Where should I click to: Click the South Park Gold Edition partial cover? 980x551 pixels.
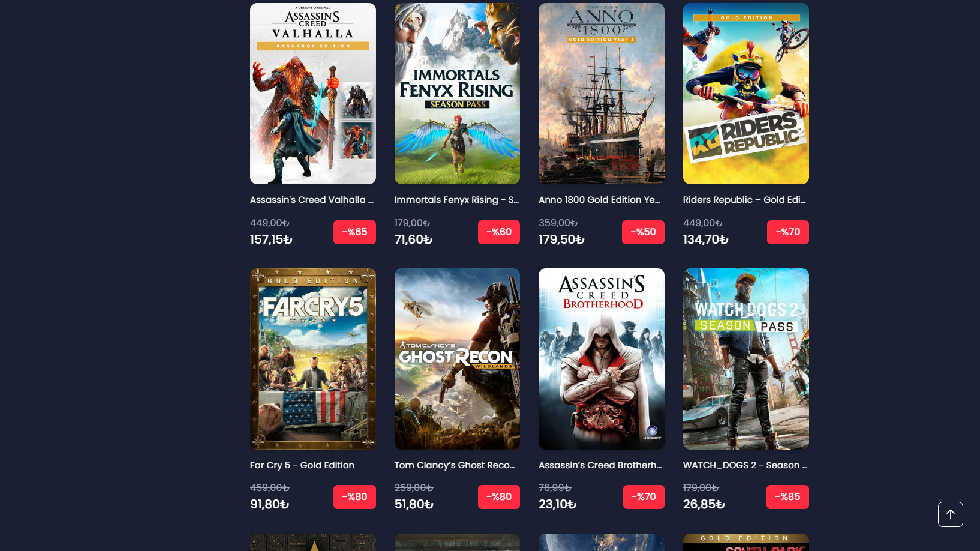(746, 542)
